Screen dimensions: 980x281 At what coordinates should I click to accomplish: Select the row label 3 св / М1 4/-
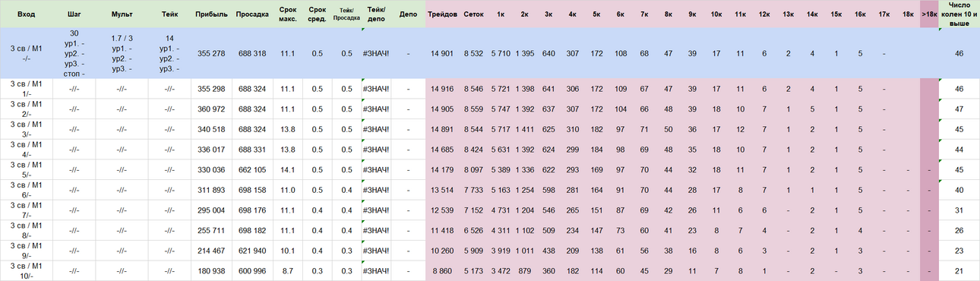(26, 150)
